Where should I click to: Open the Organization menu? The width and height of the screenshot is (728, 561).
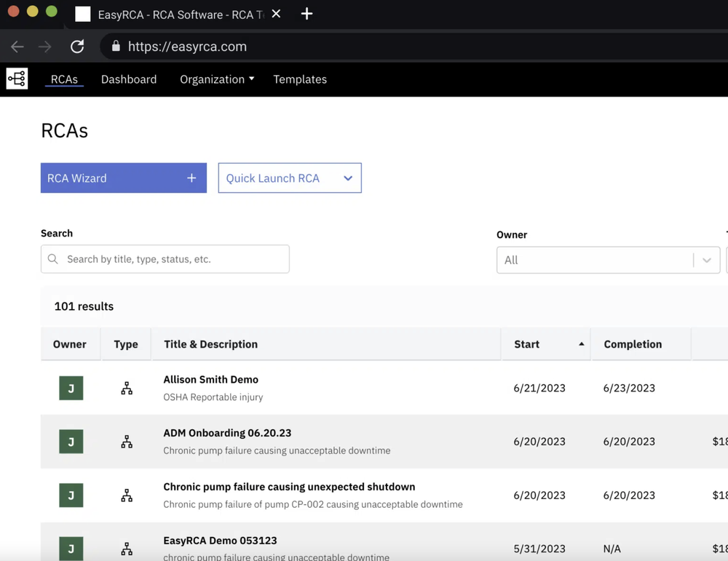217,79
